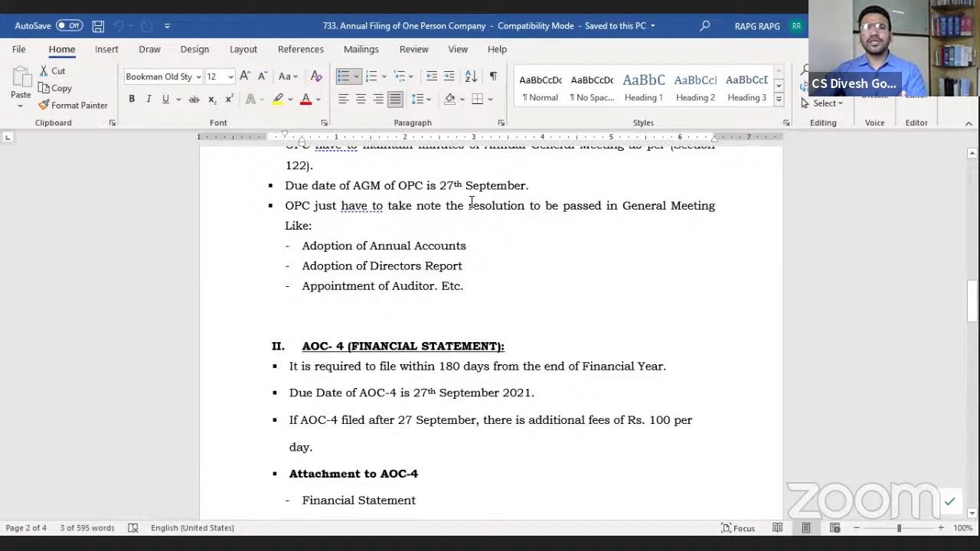Screen dimensions: 980x551
Task: Adjust the zoom slider
Action: tap(899, 528)
